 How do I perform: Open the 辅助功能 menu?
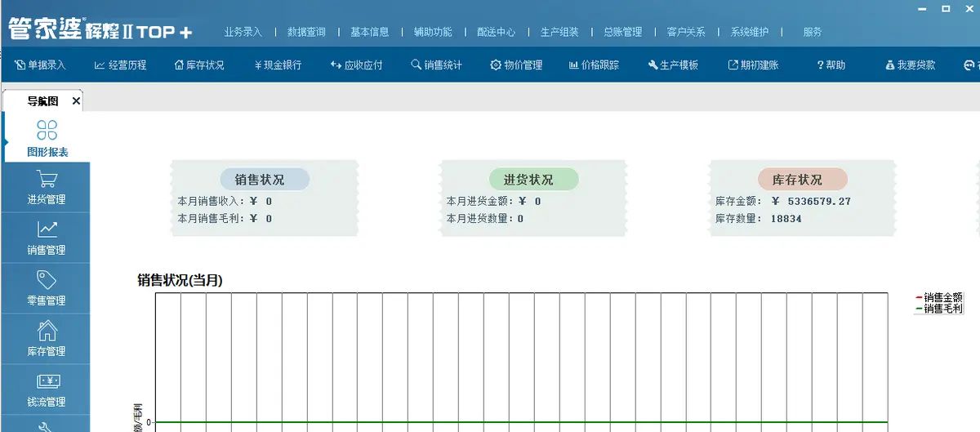tap(433, 32)
